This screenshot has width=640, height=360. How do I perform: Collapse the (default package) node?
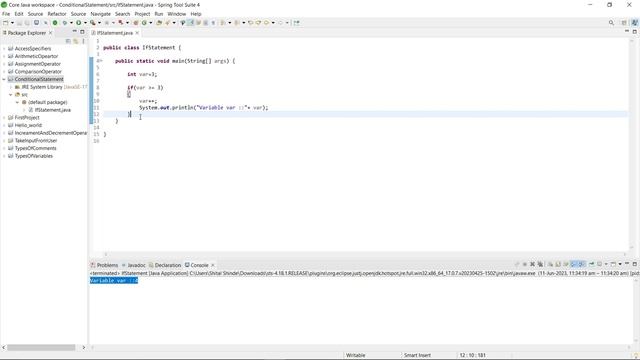(18, 102)
